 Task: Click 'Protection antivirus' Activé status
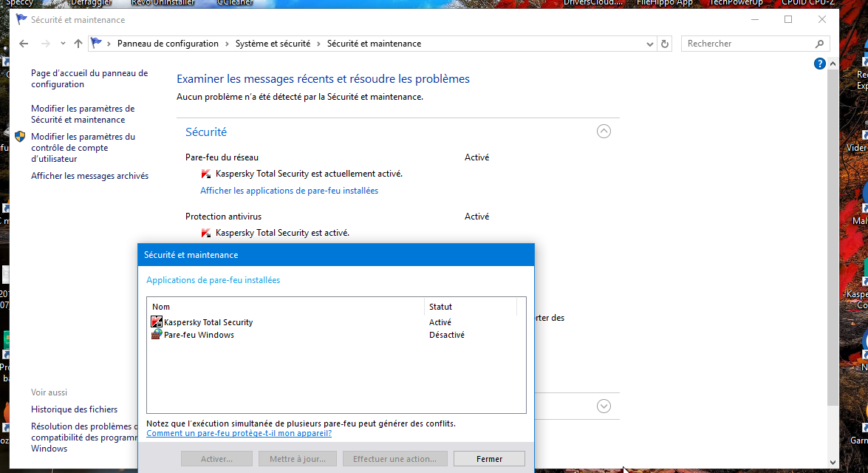476,217
